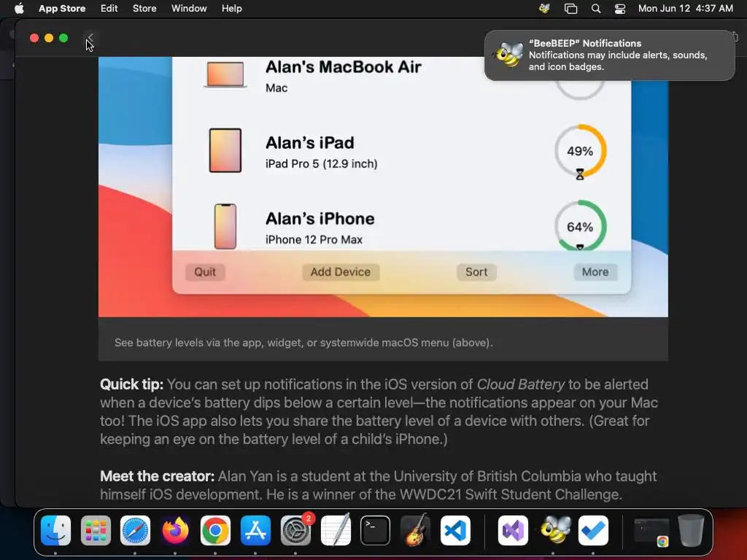The width and height of the screenshot is (747, 560).
Task: Click the iPad device icon
Action: pyautogui.click(x=225, y=150)
